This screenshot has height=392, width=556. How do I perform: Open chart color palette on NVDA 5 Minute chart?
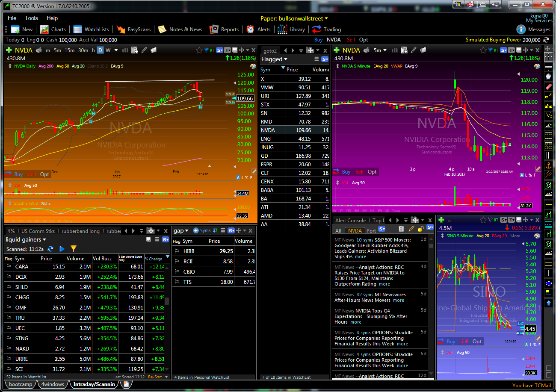[537, 66]
